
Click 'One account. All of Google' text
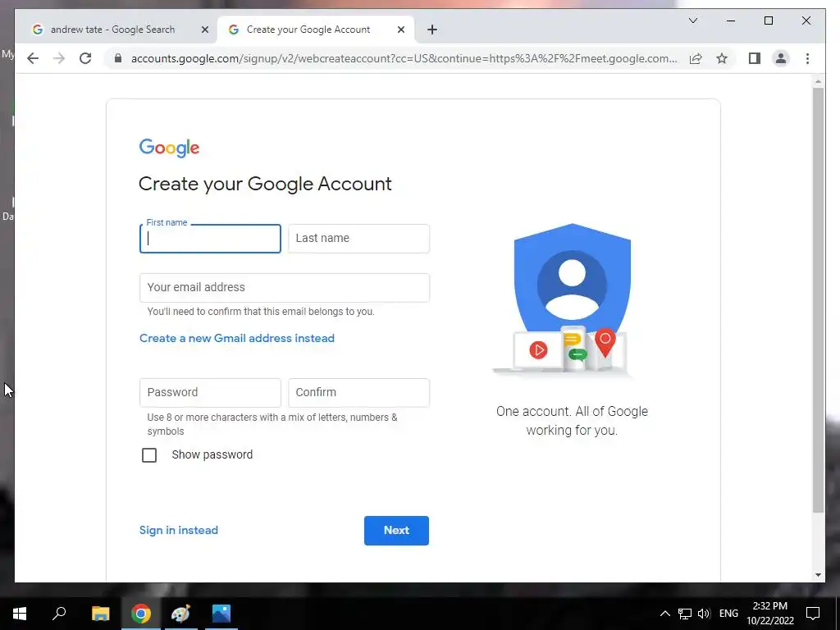coord(572,412)
